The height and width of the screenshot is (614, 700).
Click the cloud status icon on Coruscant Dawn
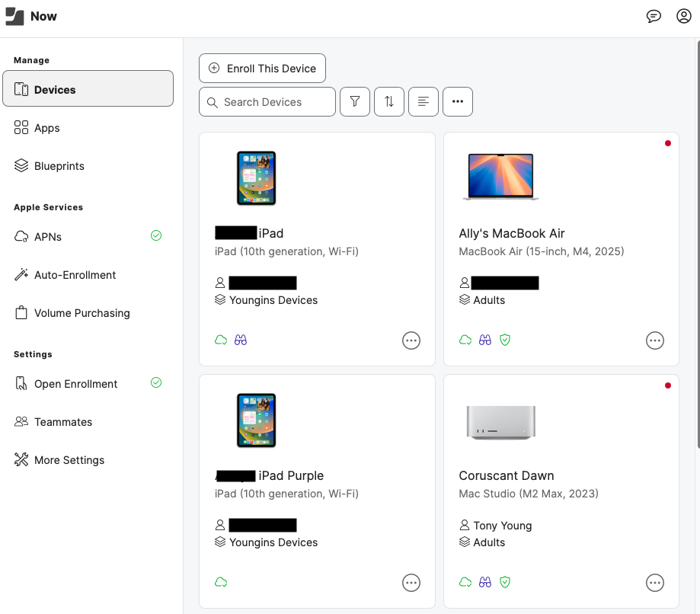(x=465, y=582)
